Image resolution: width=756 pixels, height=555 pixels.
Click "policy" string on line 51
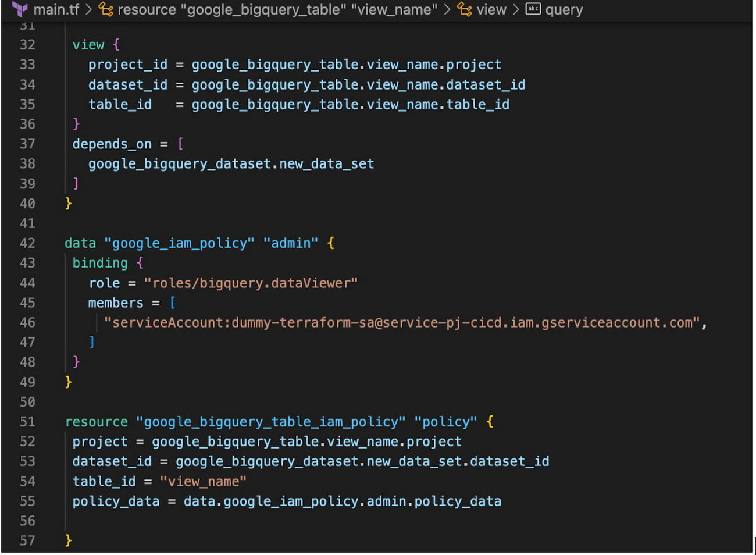pyautogui.click(x=445, y=422)
